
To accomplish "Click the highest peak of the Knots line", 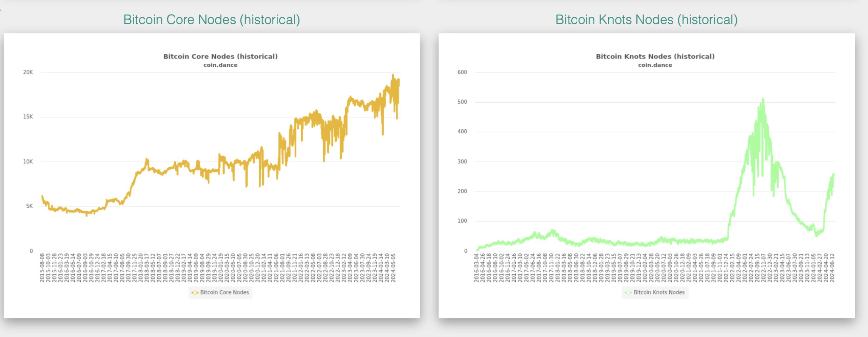I will click(763, 99).
